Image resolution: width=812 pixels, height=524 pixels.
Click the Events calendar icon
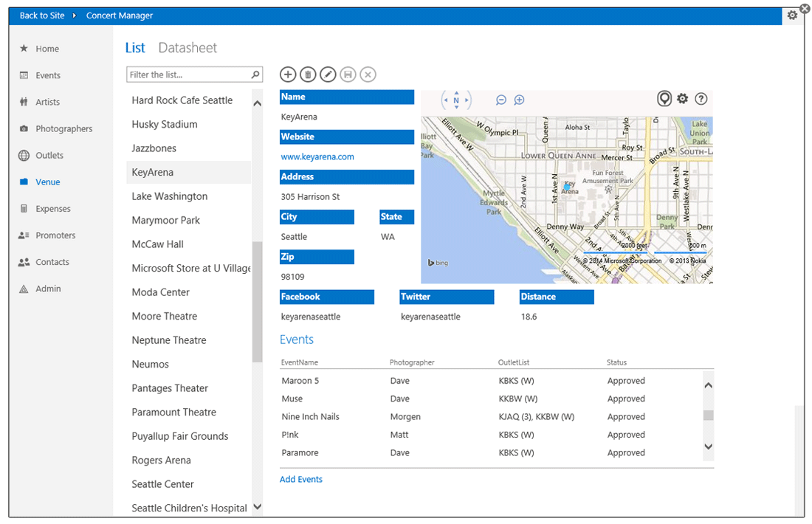tap(24, 75)
